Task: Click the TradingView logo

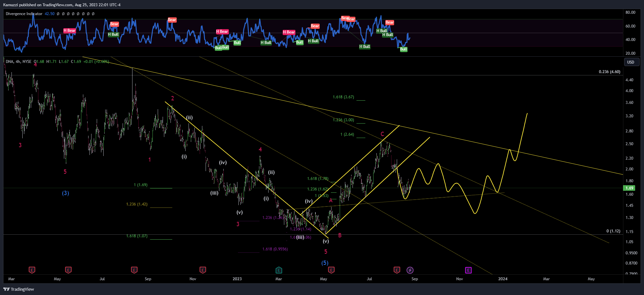Action: 19,289
